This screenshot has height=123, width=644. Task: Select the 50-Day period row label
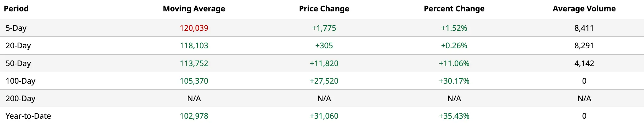[18, 63]
